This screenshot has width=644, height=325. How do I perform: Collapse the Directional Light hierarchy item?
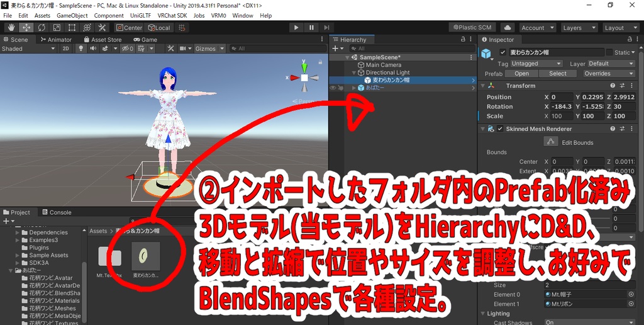[x=355, y=72]
